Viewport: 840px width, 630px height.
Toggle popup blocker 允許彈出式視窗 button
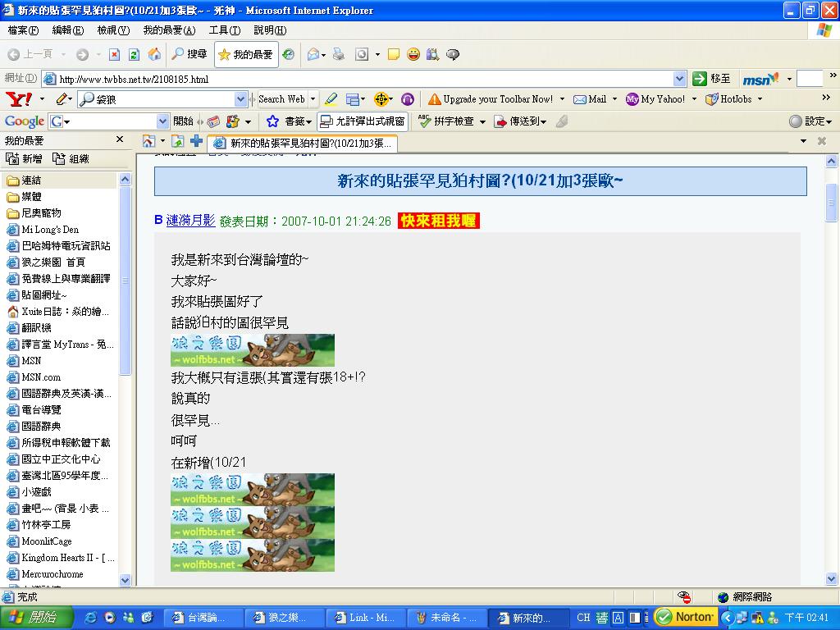point(363,121)
